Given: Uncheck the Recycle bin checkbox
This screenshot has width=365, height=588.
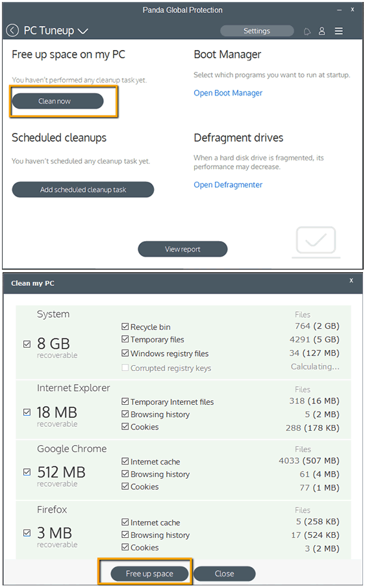Looking at the screenshot, I should pyautogui.click(x=125, y=327).
